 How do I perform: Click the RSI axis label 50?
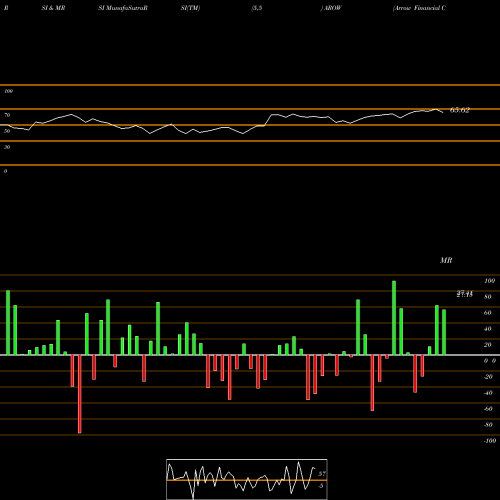click(x=7, y=131)
